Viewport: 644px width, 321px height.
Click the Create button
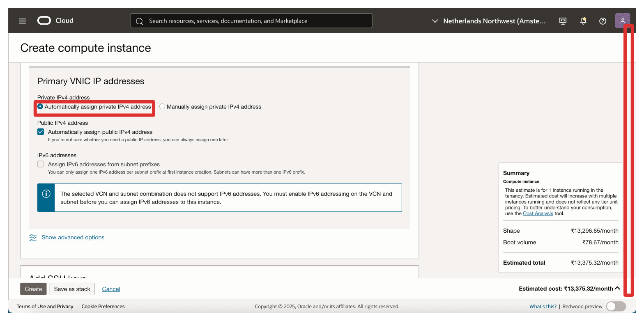click(33, 289)
